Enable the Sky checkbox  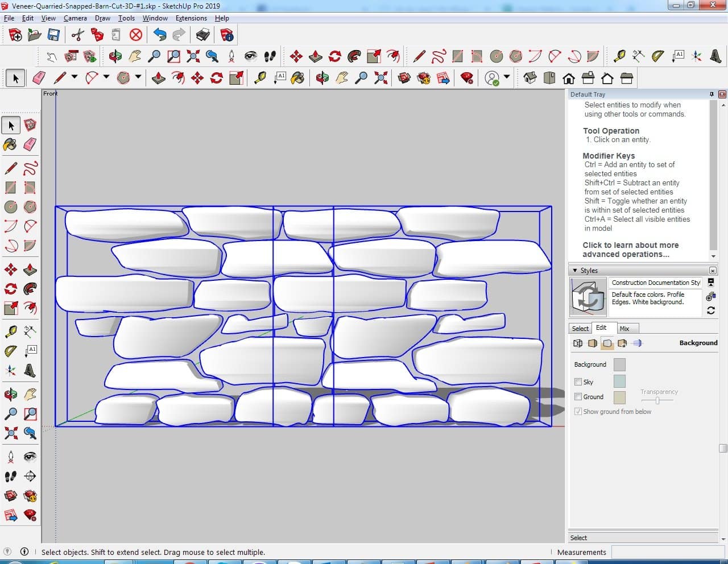coord(578,382)
